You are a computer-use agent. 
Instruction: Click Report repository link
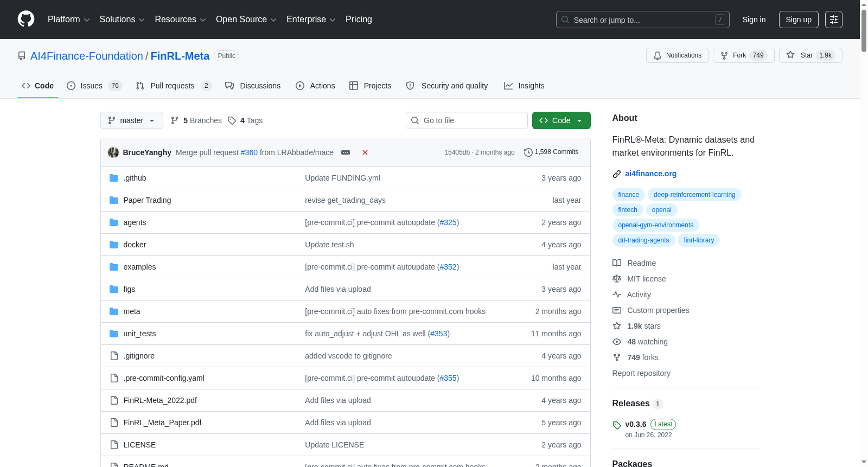point(641,373)
